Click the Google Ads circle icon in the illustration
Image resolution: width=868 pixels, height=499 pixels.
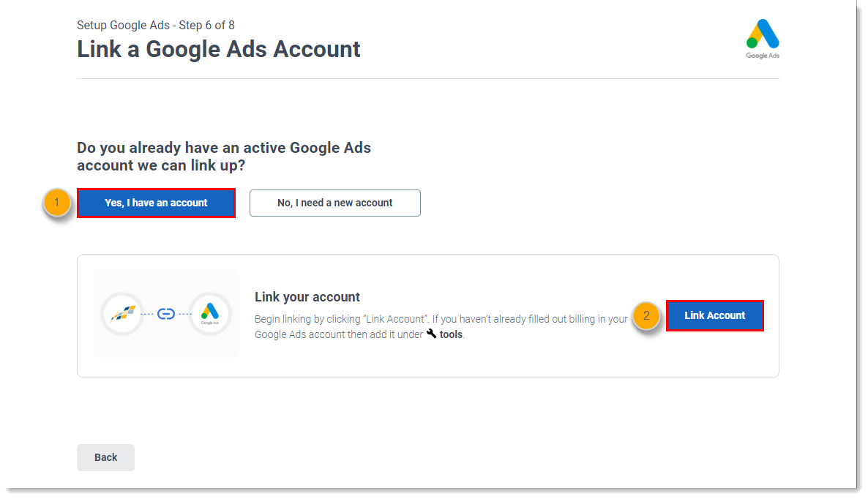[x=210, y=314]
